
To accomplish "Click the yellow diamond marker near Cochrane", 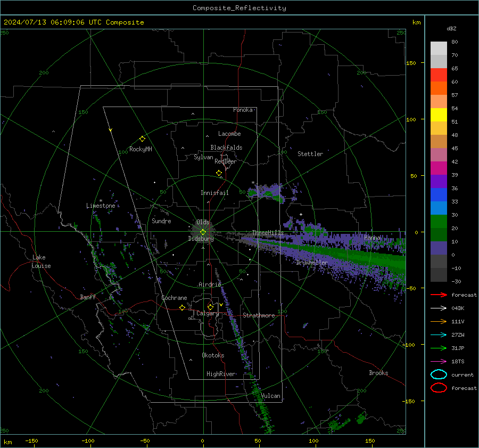I will point(183,307).
